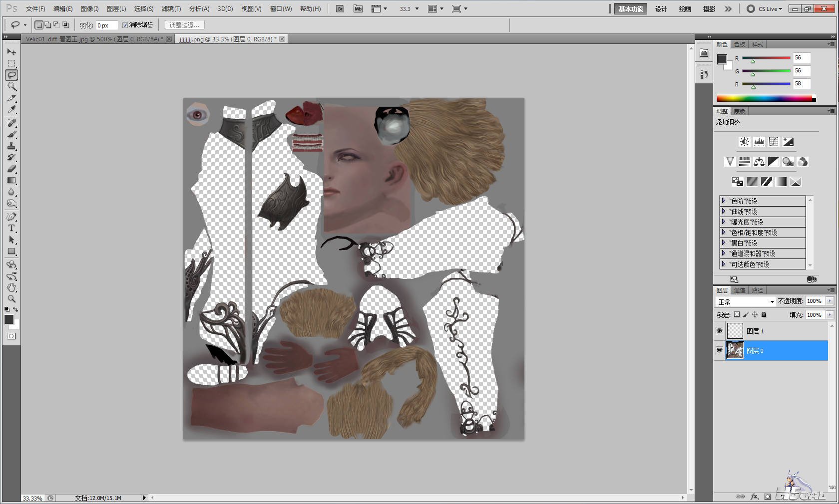The width and height of the screenshot is (839, 504).
Task: Select the Clone Stamp tool
Action: pos(11,146)
